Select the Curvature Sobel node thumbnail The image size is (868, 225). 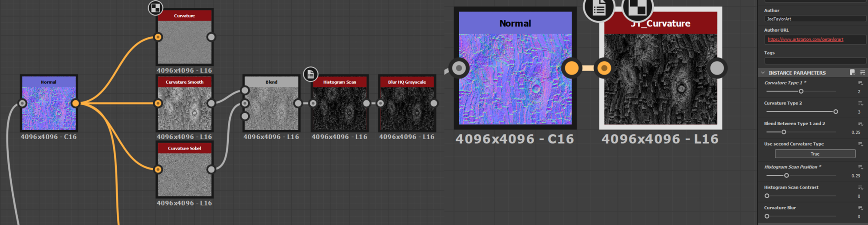(184, 175)
